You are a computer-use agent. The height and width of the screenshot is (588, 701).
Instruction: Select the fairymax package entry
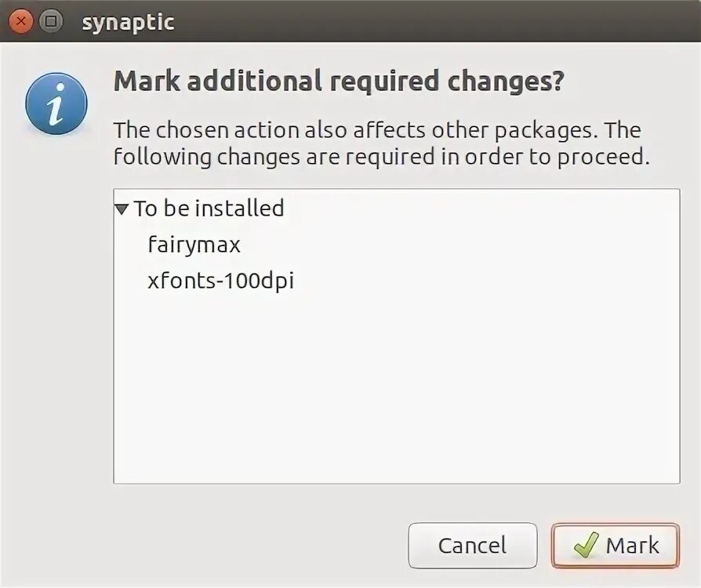(194, 245)
